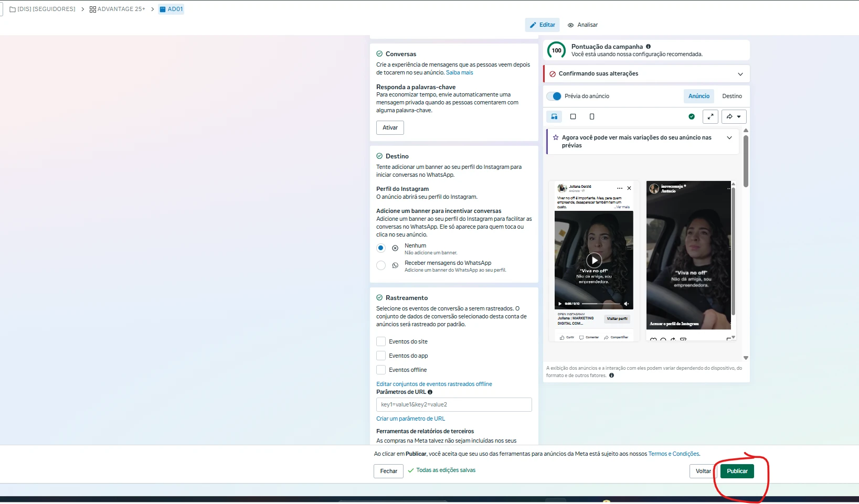Screen dimensions: 859x504
Task: Click the preview panel scroll down arrow
Action: click(746, 358)
